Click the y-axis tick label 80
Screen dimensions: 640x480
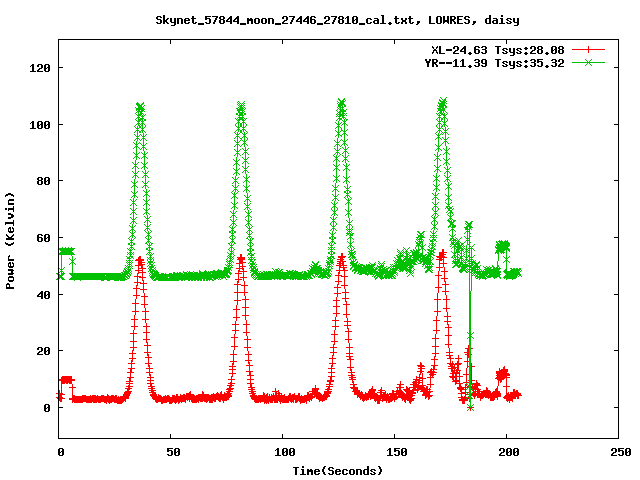(43, 181)
